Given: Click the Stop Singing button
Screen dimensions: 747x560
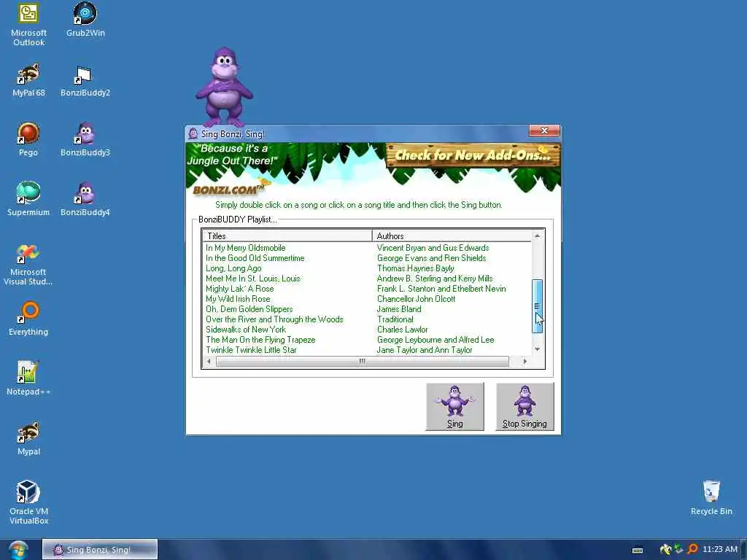Looking at the screenshot, I should click(x=525, y=407).
